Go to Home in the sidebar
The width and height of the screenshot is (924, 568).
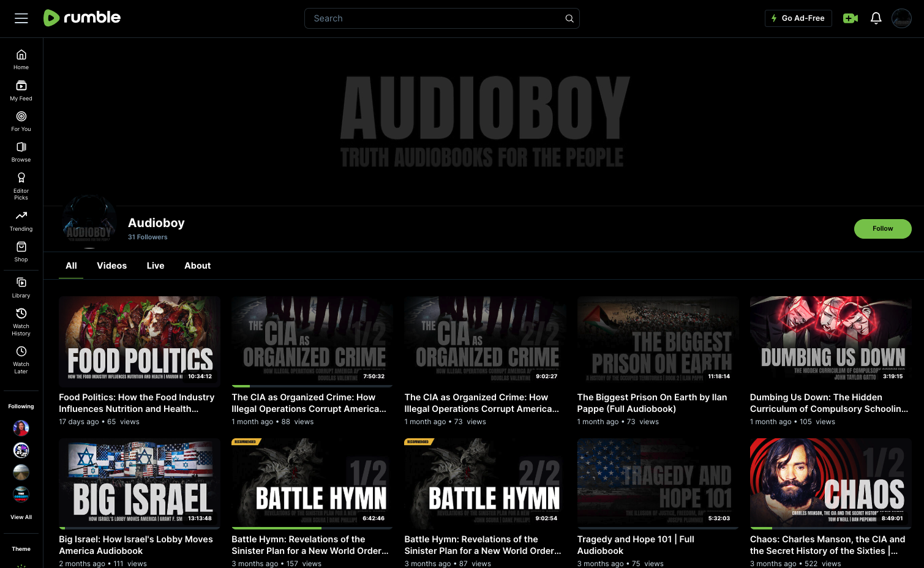point(21,59)
